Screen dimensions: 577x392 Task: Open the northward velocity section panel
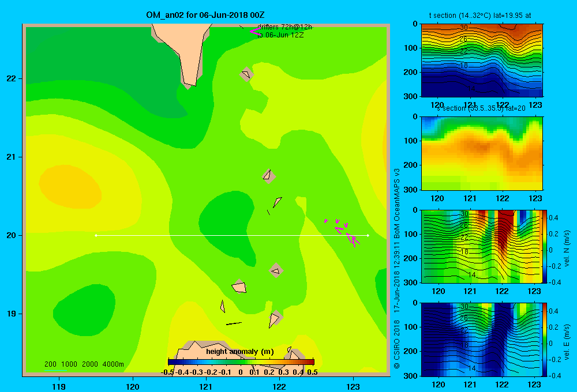tap(482, 246)
